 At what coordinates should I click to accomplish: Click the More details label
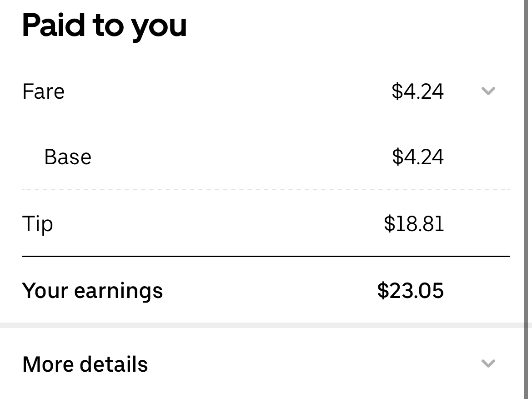coord(85,364)
